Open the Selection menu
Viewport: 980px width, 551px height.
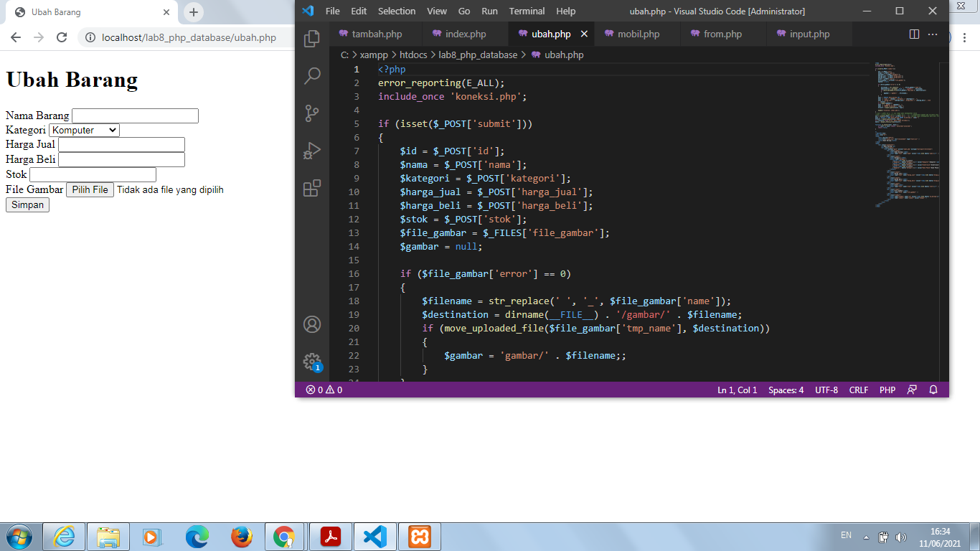point(397,11)
